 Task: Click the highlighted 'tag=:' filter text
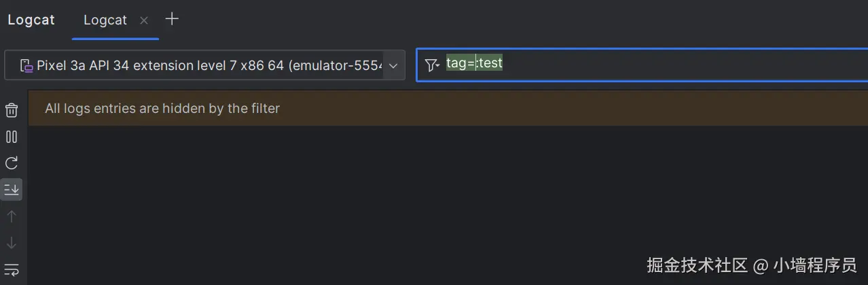[460, 64]
